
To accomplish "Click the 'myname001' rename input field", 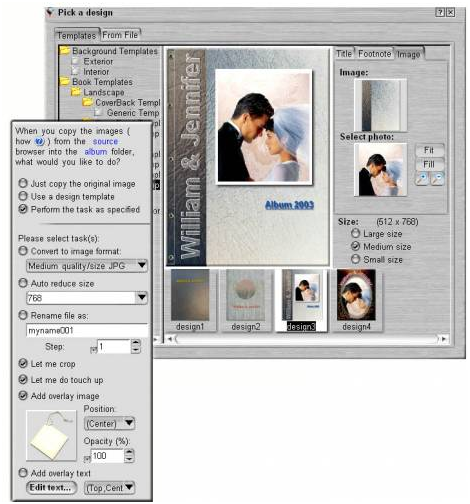I will coord(87,330).
